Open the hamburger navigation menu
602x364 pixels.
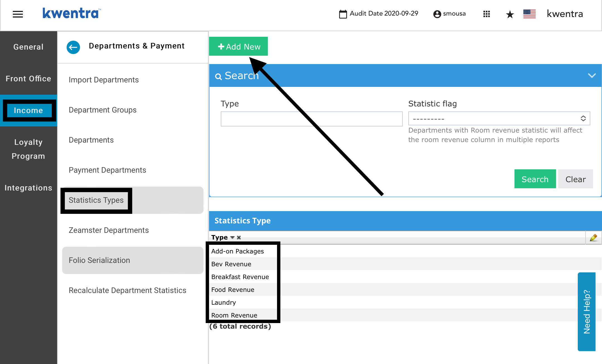tap(18, 14)
